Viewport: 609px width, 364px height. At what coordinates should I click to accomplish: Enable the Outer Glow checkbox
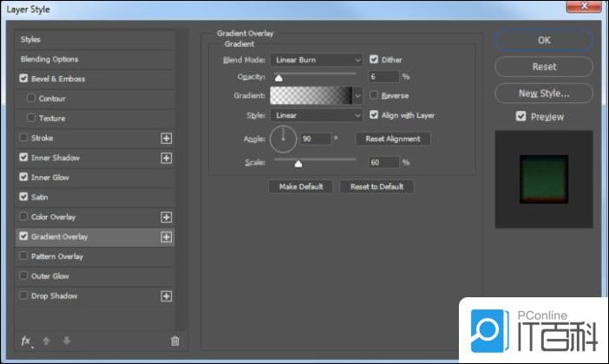23,276
